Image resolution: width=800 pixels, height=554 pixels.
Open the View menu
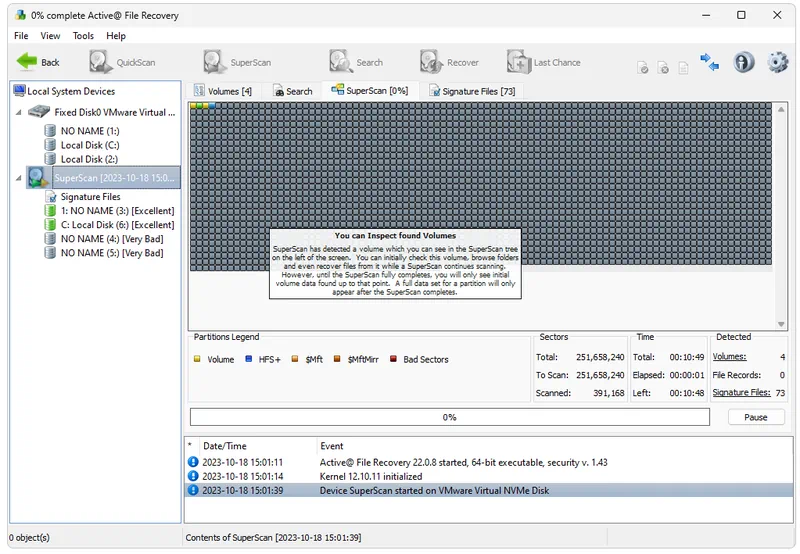(x=50, y=36)
